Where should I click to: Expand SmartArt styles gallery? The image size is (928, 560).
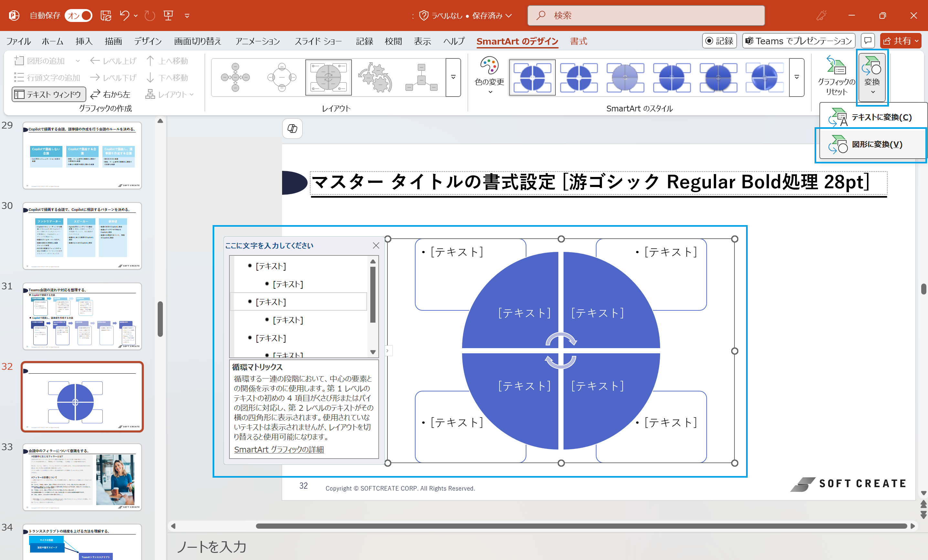pos(797,77)
